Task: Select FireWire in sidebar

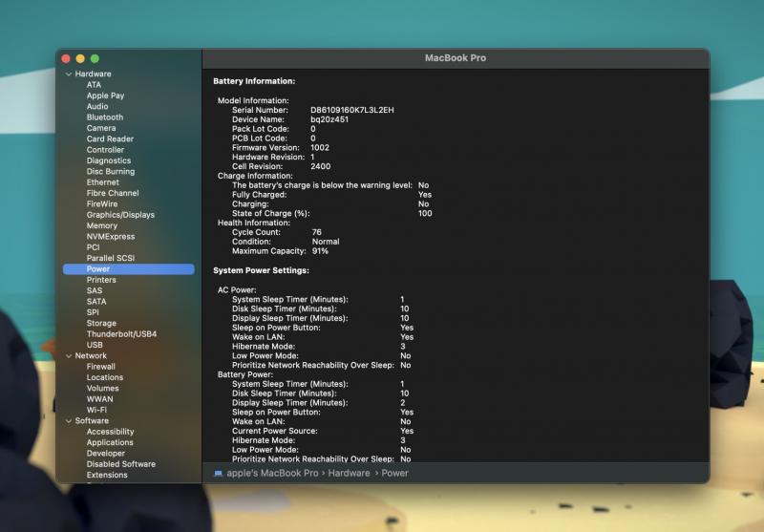Action: pyautogui.click(x=102, y=204)
